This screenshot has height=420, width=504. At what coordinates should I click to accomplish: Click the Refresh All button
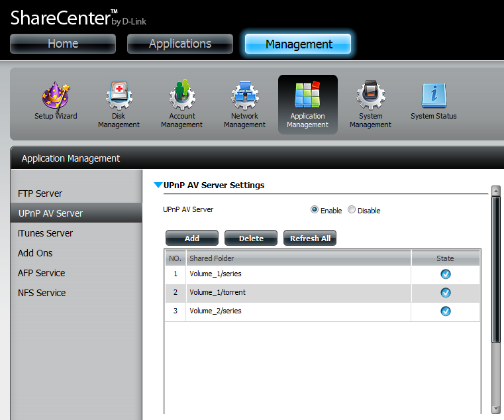[x=310, y=238]
